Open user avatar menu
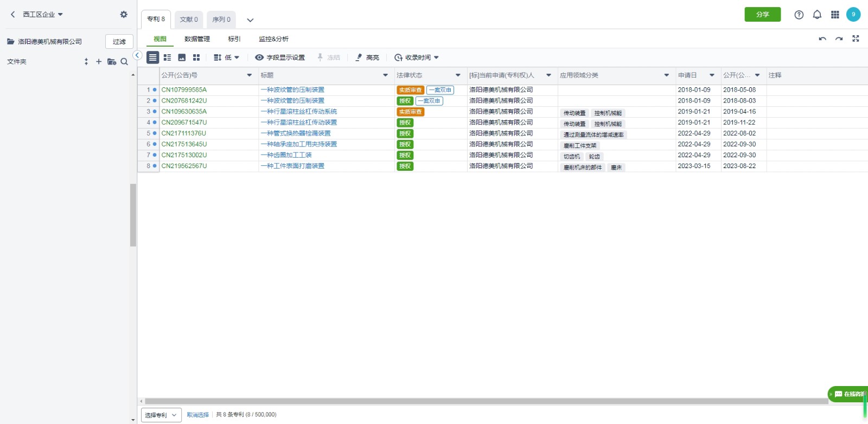Image resolution: width=868 pixels, height=424 pixels. [x=853, y=15]
